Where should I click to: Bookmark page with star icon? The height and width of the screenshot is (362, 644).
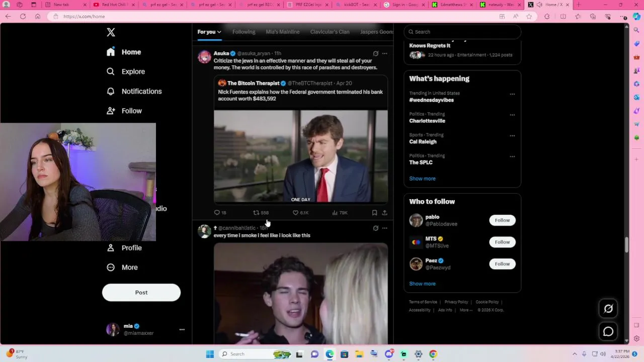pyautogui.click(x=529, y=17)
